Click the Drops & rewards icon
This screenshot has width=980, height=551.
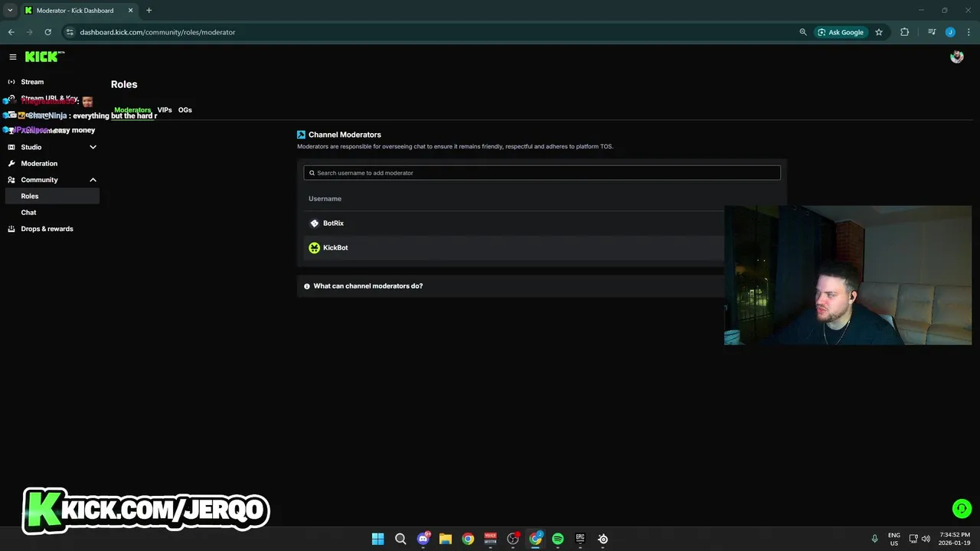(x=11, y=229)
